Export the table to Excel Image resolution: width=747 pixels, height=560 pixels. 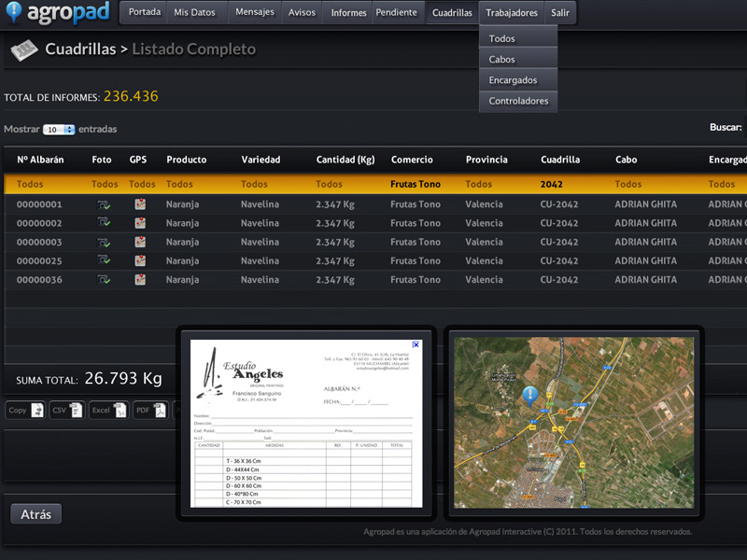[x=107, y=410]
